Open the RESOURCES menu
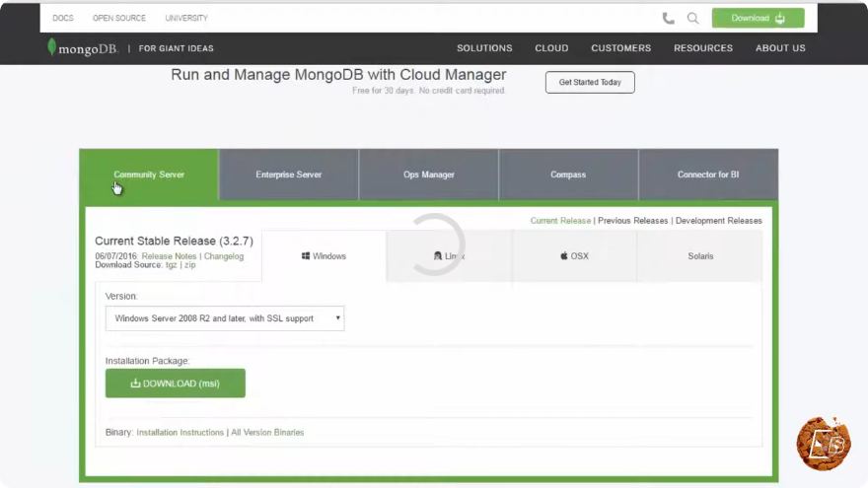The height and width of the screenshot is (488, 868). click(703, 48)
